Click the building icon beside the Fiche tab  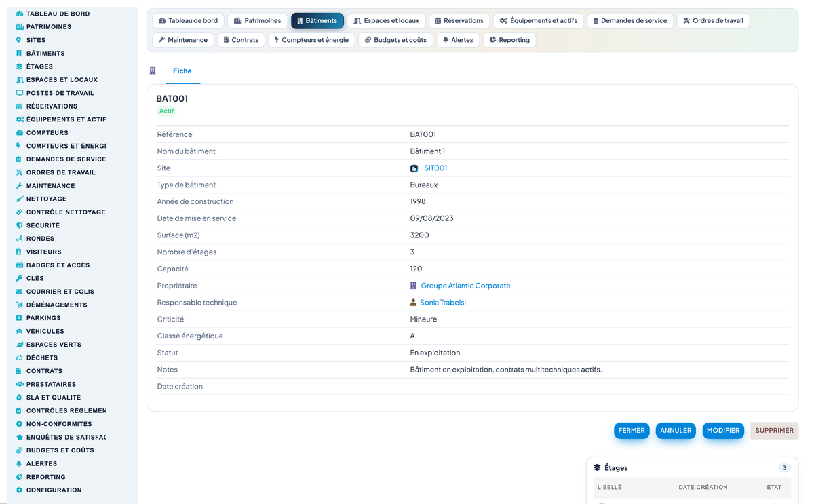153,71
